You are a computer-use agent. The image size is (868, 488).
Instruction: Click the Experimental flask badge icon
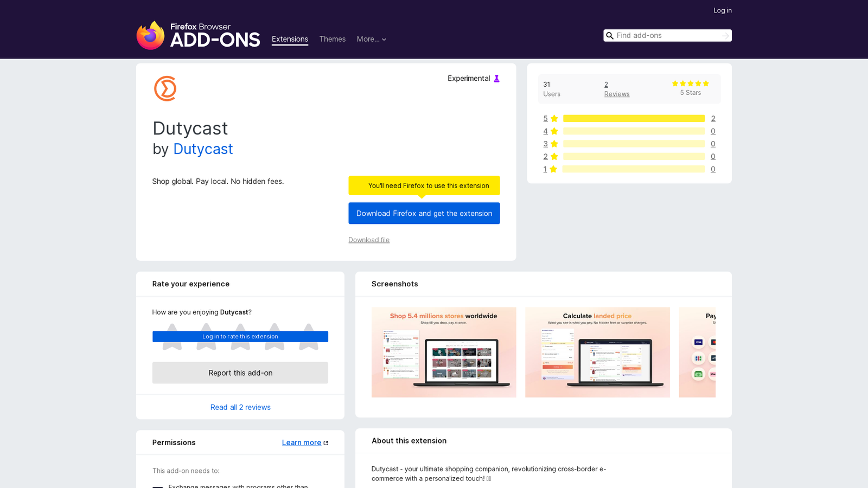tap(496, 79)
